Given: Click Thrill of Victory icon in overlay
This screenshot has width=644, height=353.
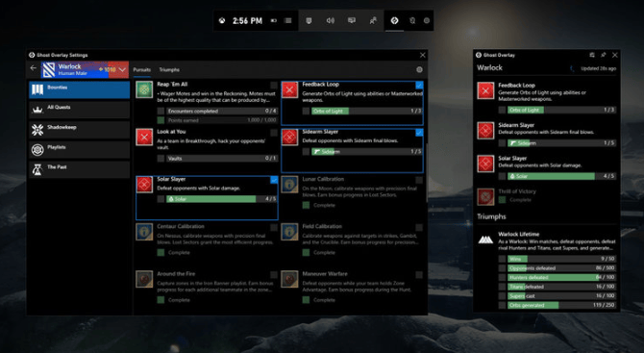Looking at the screenshot, I should pos(485,197).
